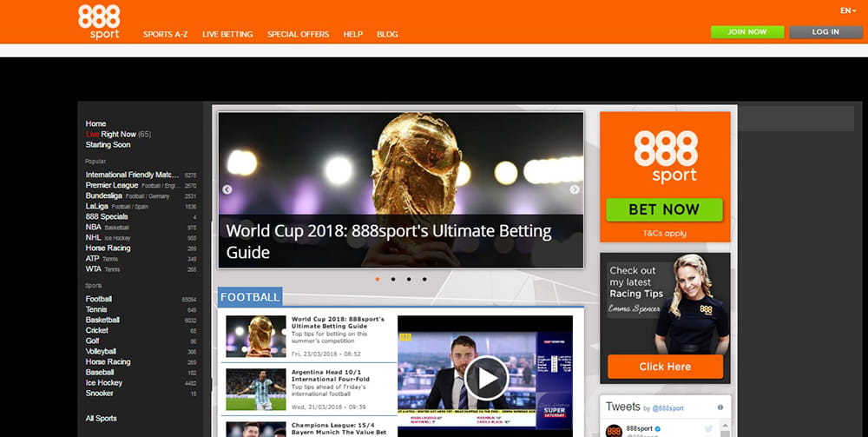Screen dimensions: 868x437
Task: Click the 888sport promo banner logo
Action: click(x=666, y=156)
